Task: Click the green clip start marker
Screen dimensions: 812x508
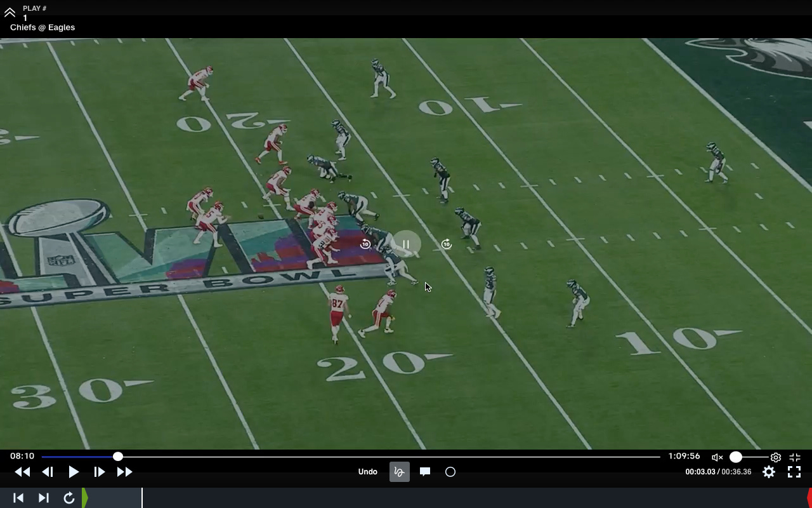Action: pos(84,498)
